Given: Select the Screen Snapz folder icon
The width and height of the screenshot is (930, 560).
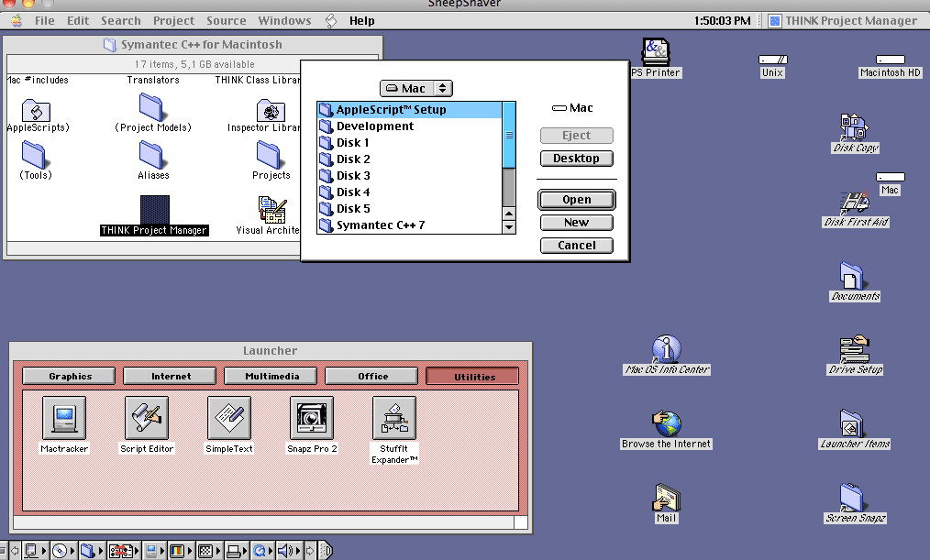Looking at the screenshot, I should point(852,497).
